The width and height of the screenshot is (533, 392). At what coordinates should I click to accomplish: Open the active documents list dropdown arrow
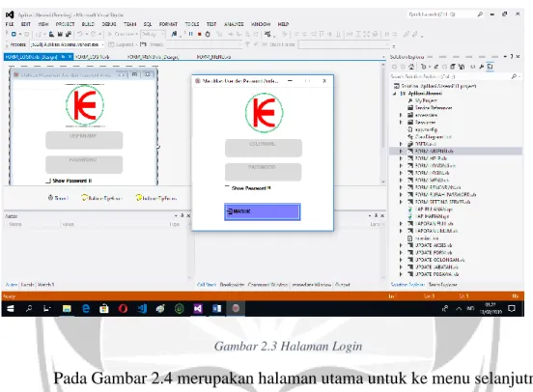pyautogui.click(x=383, y=57)
